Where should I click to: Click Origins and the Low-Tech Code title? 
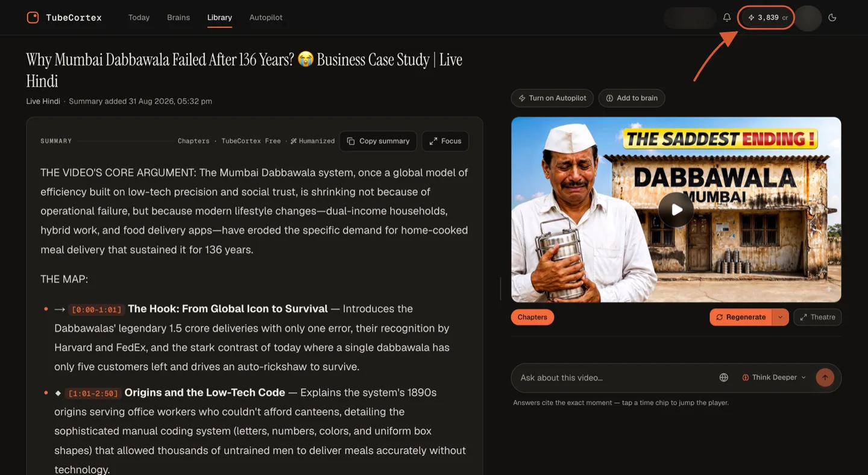click(204, 392)
